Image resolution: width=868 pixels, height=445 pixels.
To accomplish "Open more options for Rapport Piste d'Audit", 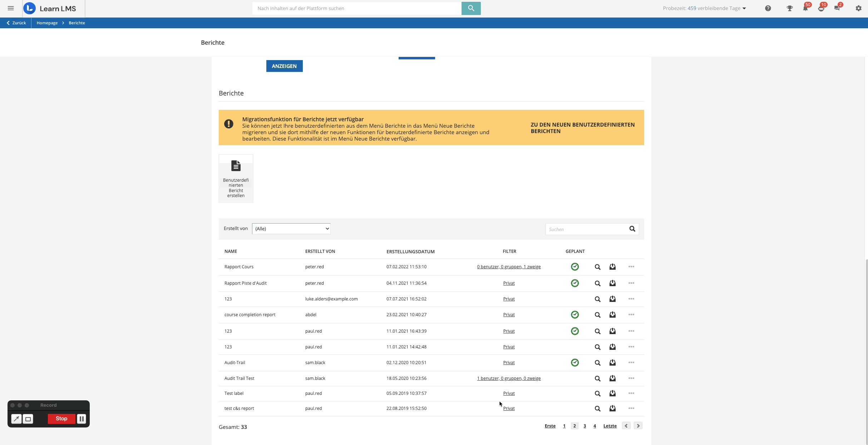I will (x=631, y=283).
